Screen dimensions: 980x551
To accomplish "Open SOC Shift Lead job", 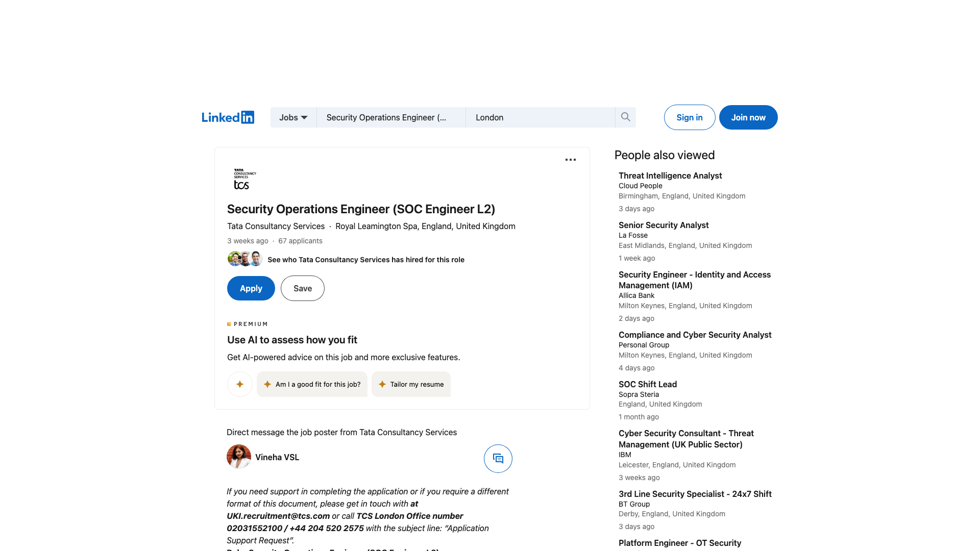I will [648, 384].
